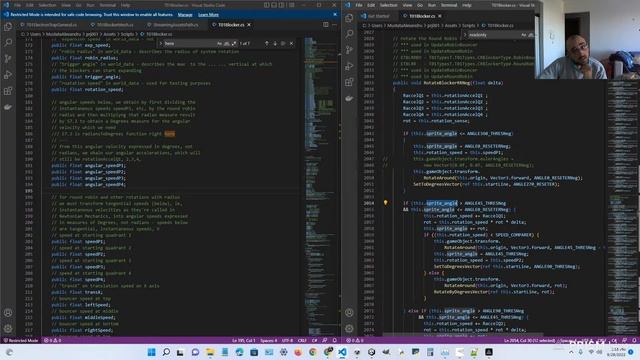Open taskbar Search
The height and width of the screenshot is (360, 640).
click(x=166, y=352)
